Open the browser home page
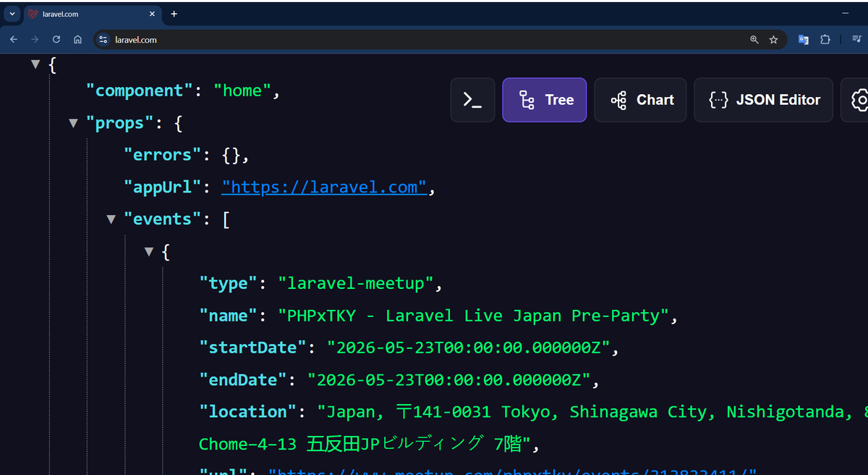The height and width of the screenshot is (475, 868). 77,40
